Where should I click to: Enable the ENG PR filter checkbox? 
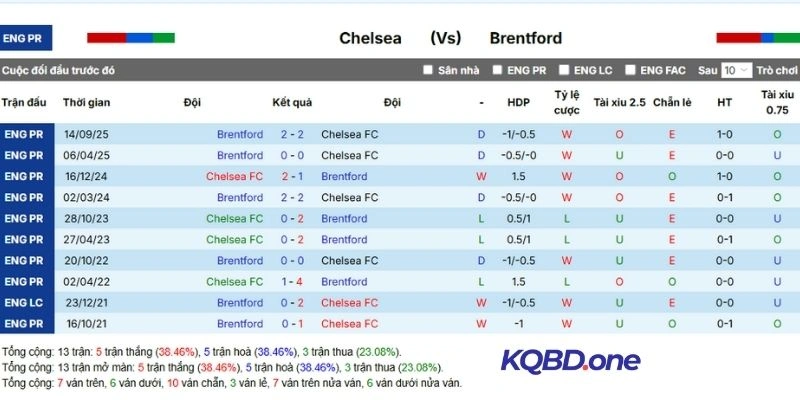pos(497,70)
